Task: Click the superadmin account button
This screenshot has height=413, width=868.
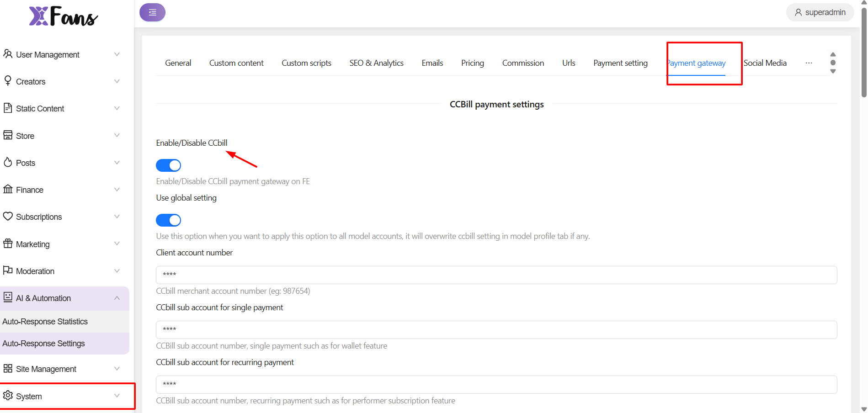Action: (820, 12)
